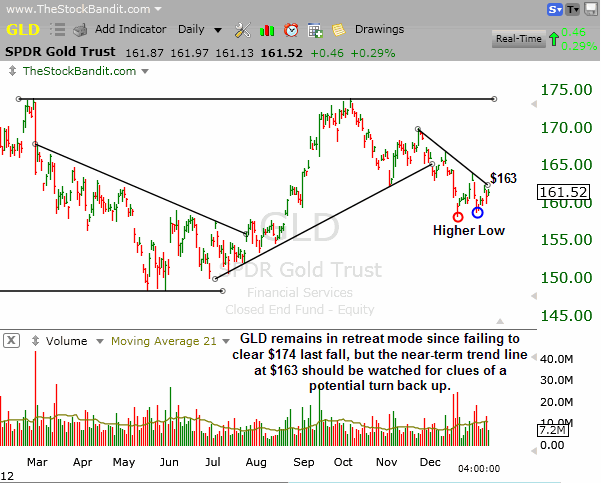Select the Higher Low annotation text
This screenshot has width=601, height=483.
click(x=469, y=230)
